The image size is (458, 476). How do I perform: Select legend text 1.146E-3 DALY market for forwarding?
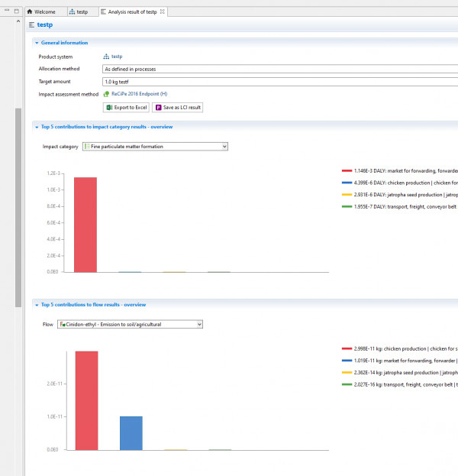tap(406, 171)
